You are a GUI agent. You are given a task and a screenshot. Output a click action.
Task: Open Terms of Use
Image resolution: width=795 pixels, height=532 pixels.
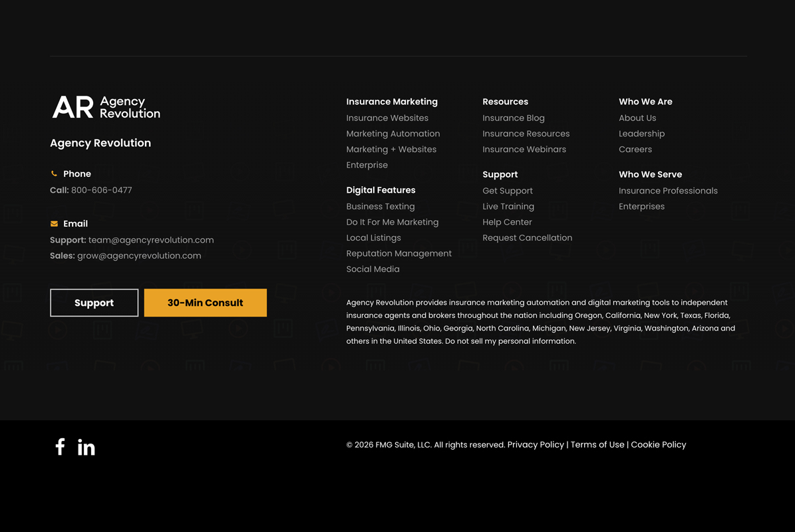tap(597, 444)
